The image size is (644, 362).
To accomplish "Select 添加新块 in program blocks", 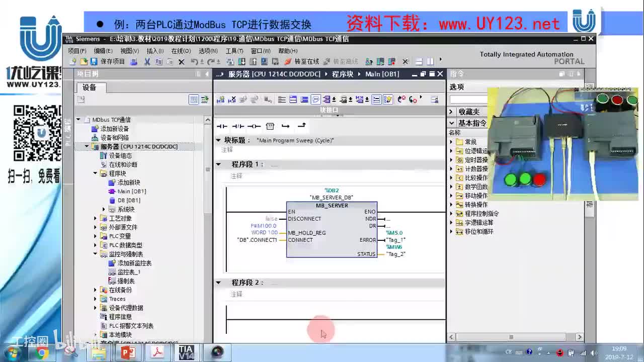I will tap(128, 183).
